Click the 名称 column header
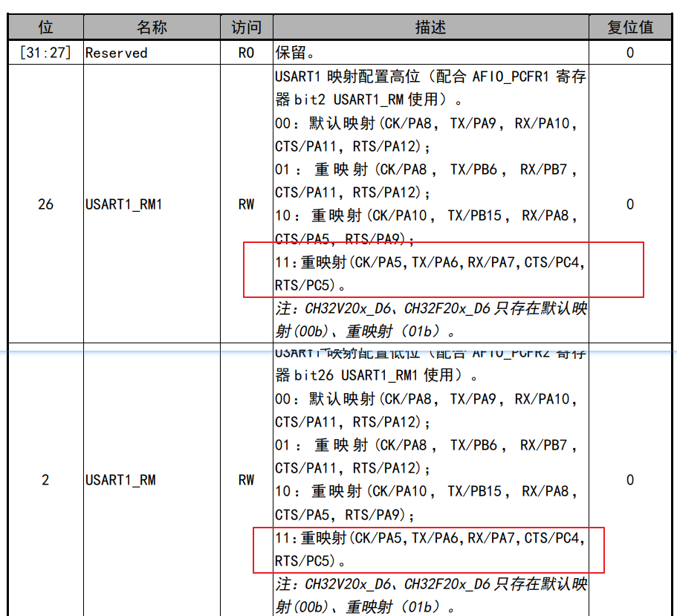 click(x=152, y=28)
